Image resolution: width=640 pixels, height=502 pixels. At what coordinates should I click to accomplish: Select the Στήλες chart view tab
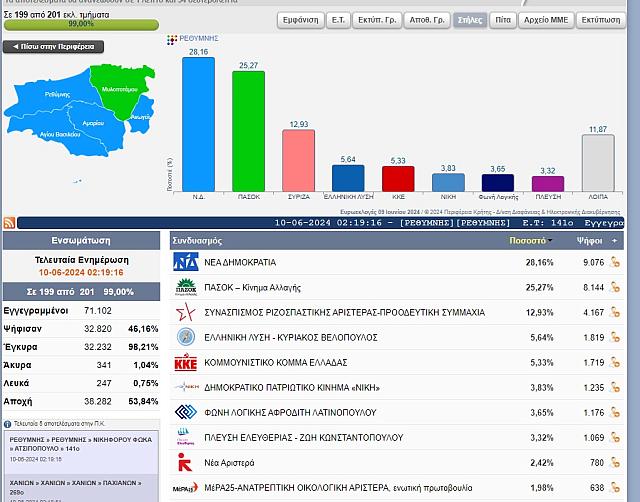click(x=467, y=20)
